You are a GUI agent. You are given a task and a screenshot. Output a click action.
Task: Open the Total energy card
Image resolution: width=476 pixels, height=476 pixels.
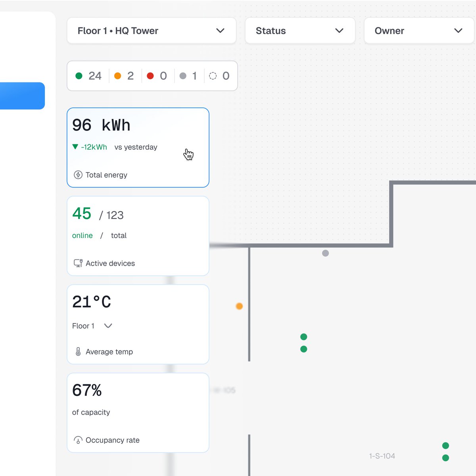[x=138, y=148]
